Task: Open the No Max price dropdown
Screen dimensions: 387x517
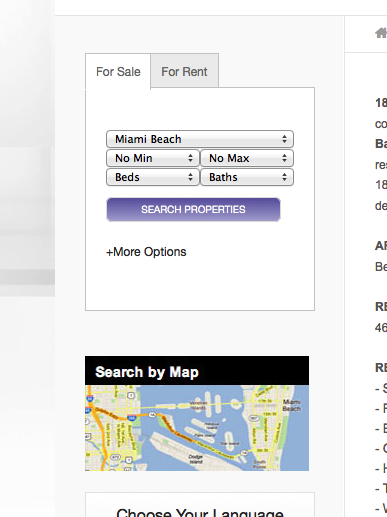Action: coord(247,158)
